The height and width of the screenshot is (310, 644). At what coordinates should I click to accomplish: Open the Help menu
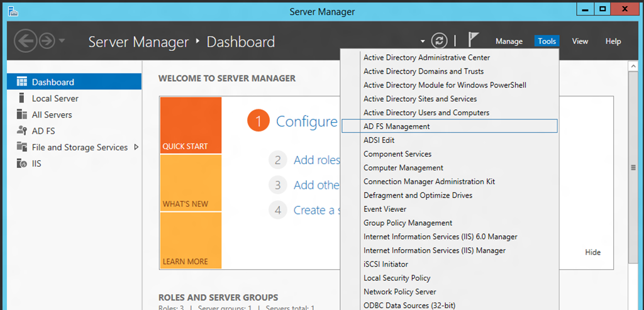[613, 42]
